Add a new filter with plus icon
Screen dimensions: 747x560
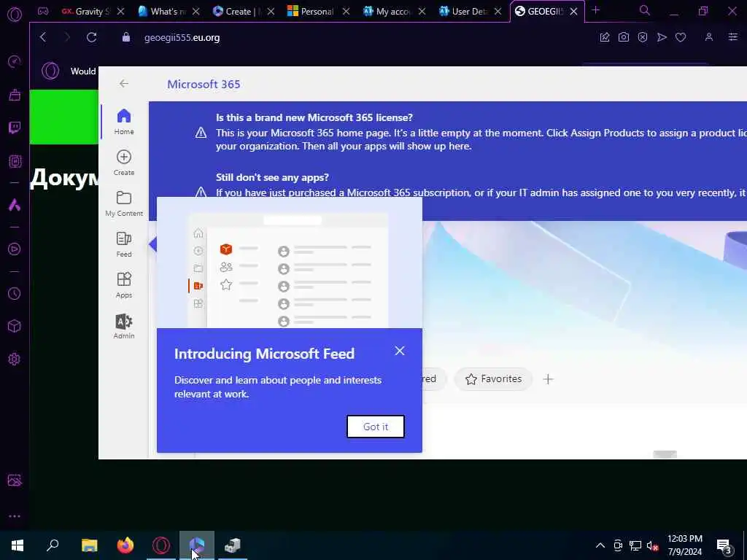tap(549, 379)
